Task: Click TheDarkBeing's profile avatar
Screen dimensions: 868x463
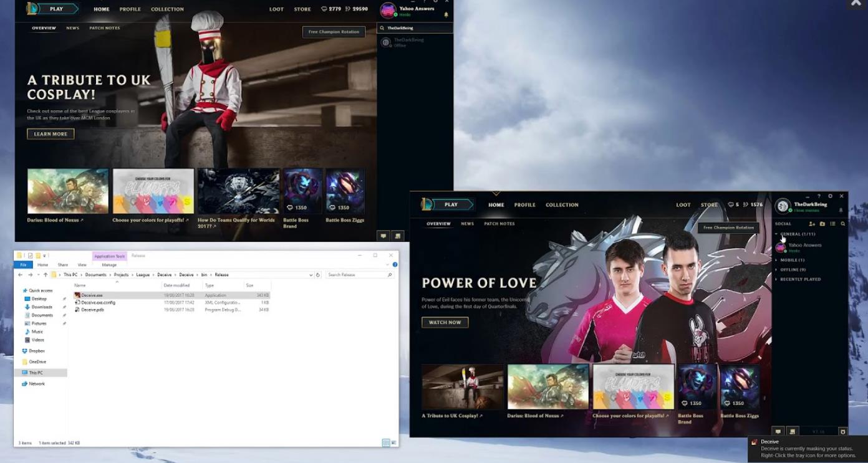Action: pos(783,206)
